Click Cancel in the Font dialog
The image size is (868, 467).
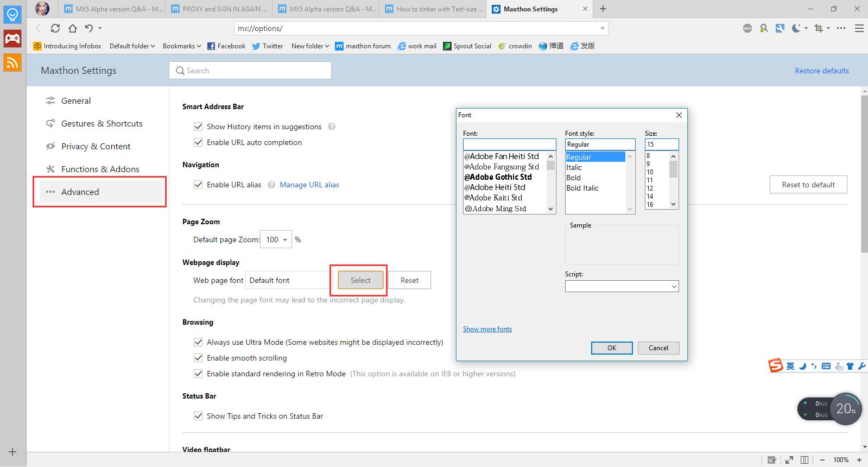click(x=658, y=348)
